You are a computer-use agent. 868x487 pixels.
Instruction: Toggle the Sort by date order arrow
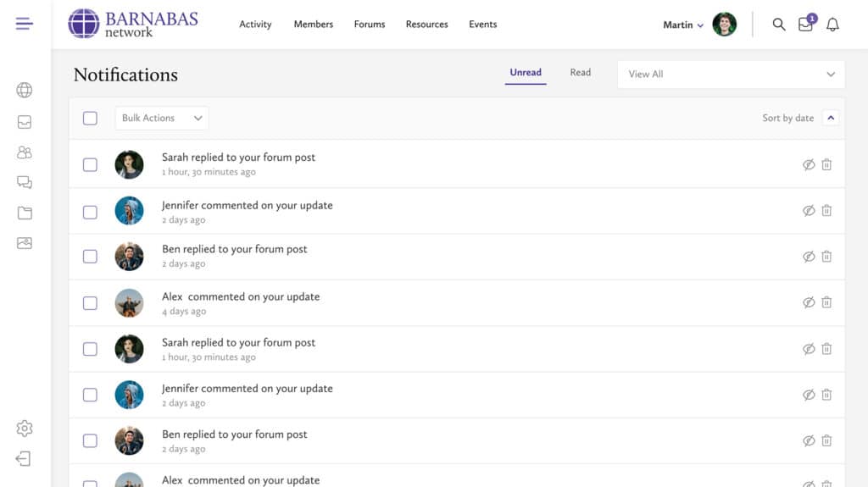pyautogui.click(x=831, y=118)
